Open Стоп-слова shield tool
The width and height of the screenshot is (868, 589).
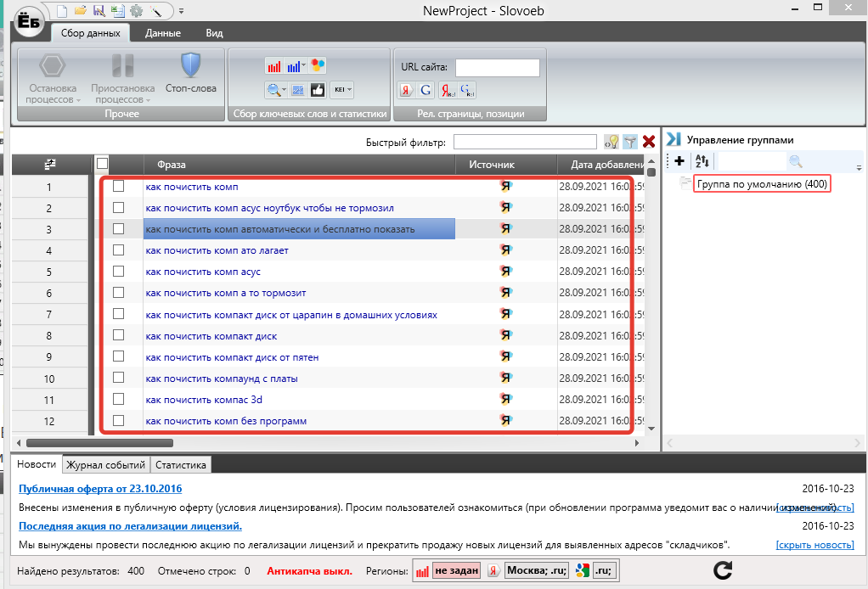click(190, 74)
